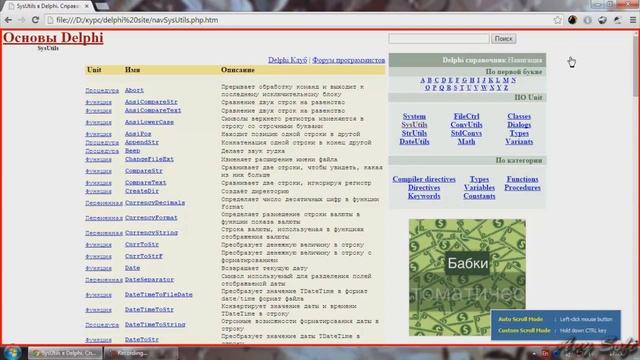Open the Variants unit link
Screen dimensions: 640x360
click(x=519, y=142)
